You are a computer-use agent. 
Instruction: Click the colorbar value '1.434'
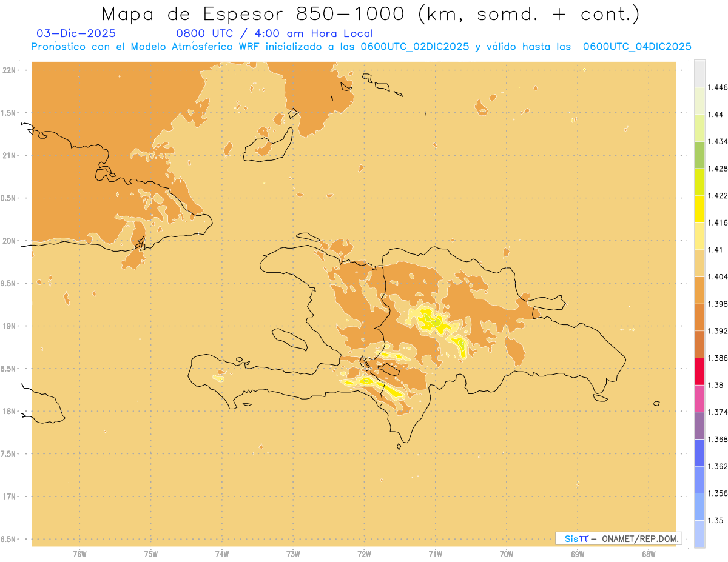(717, 141)
